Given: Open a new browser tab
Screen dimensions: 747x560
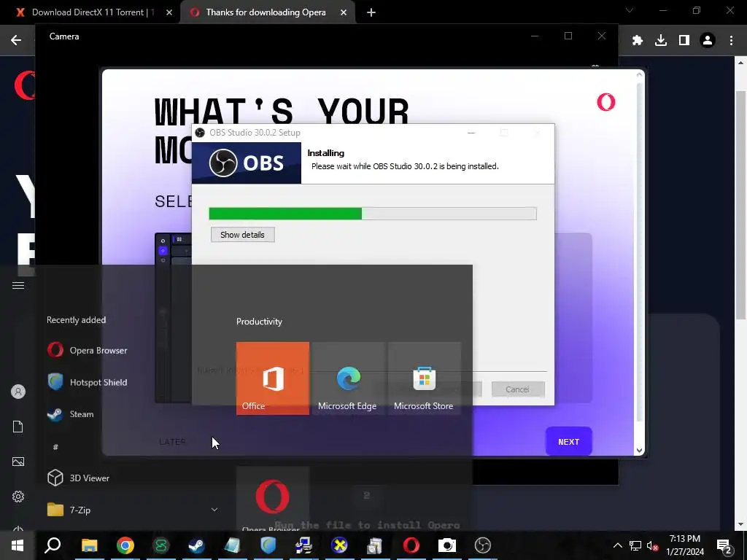Looking at the screenshot, I should pos(371,13).
